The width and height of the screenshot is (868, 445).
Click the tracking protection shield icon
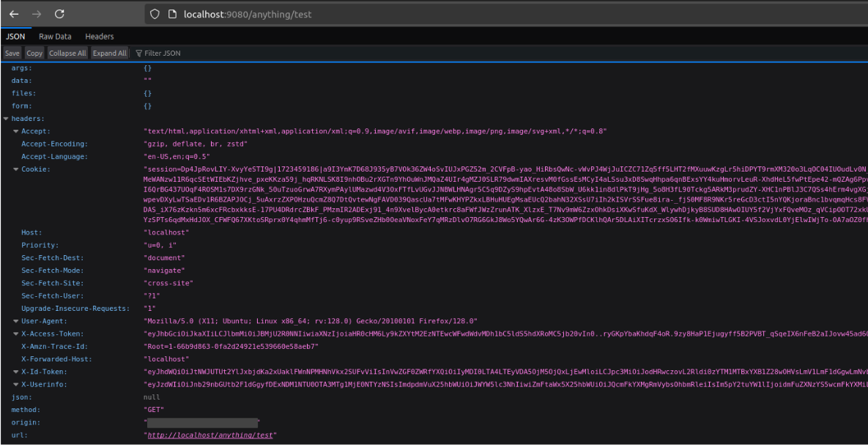(154, 14)
